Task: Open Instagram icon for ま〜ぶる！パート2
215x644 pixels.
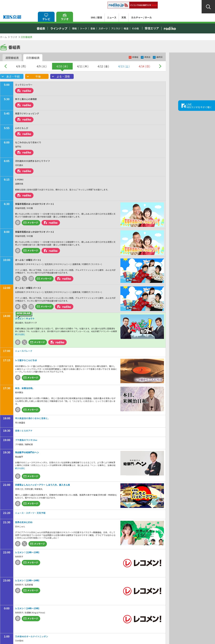Action: tap(31, 306)
